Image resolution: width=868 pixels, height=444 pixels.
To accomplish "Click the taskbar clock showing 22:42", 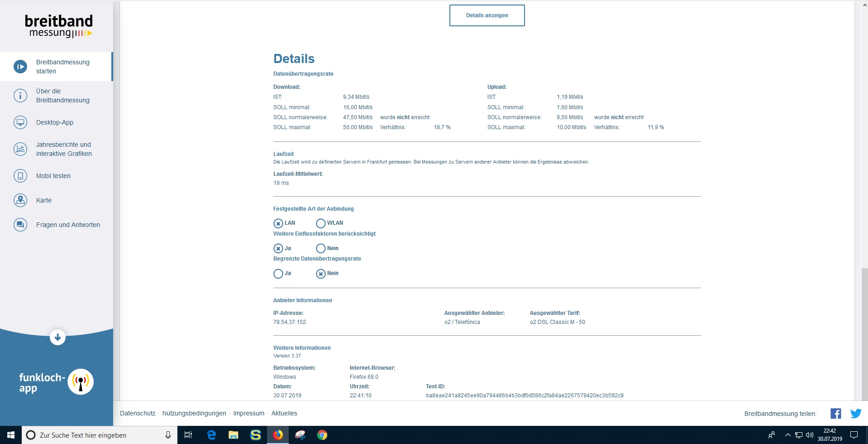I will point(830,435).
